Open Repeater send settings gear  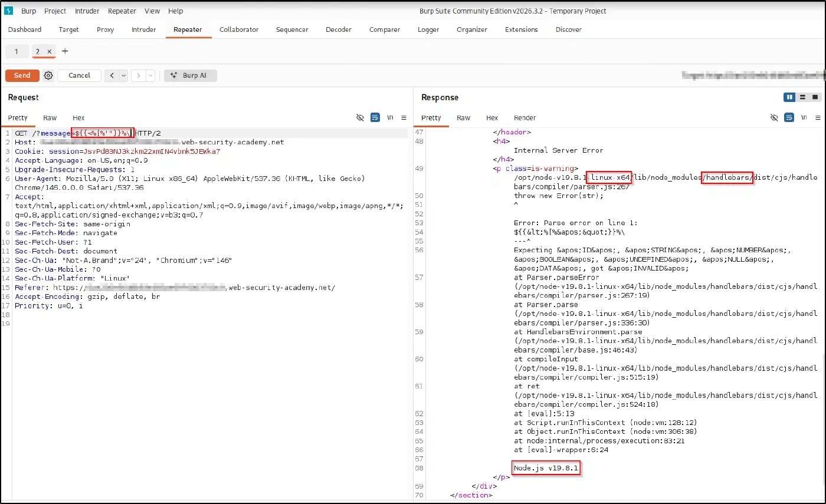tap(48, 75)
